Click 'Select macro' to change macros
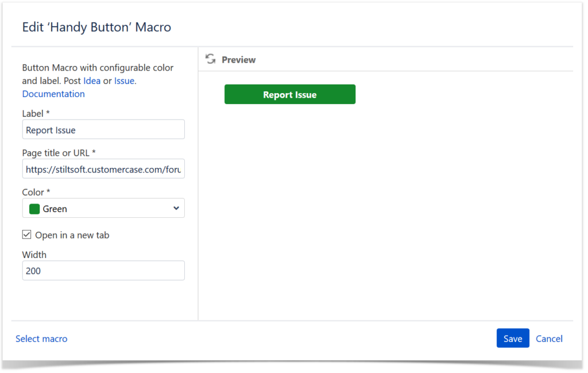Image resolution: width=588 pixels, height=373 pixels. [41, 339]
